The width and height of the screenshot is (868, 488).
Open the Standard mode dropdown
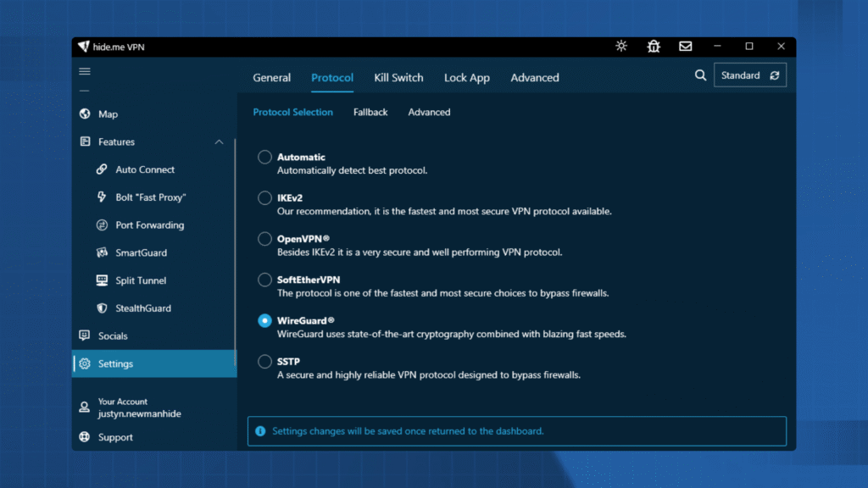click(749, 75)
